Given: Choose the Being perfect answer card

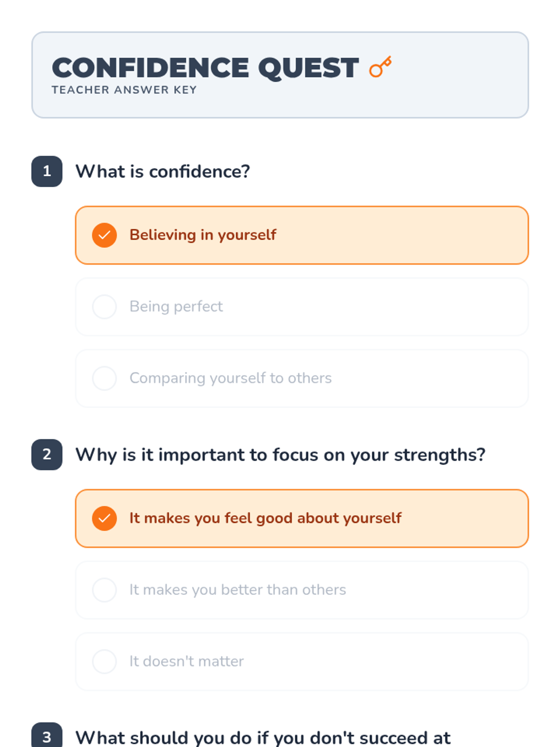Looking at the screenshot, I should (x=302, y=307).
